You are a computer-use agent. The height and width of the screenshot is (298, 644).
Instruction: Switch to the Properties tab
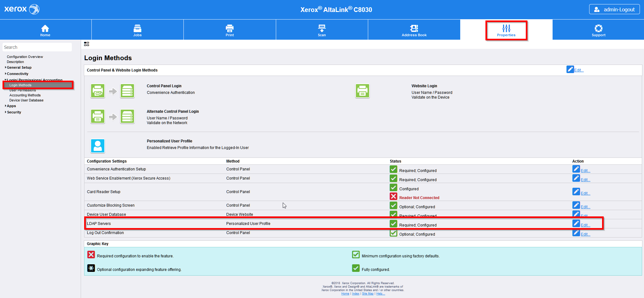506,30
